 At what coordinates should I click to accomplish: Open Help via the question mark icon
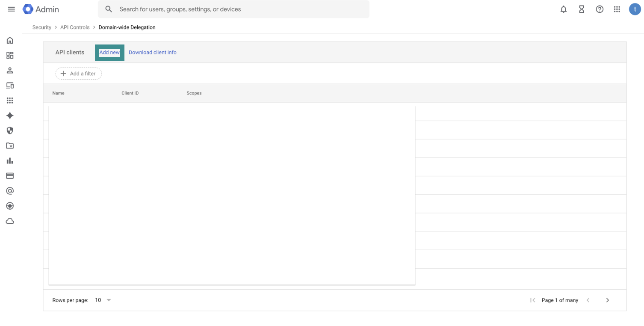pyautogui.click(x=599, y=9)
